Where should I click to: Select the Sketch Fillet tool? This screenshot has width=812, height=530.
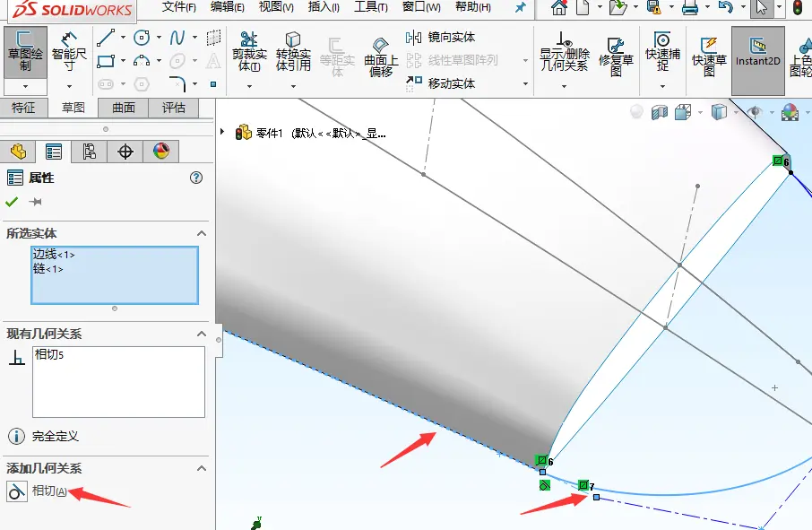(177, 83)
